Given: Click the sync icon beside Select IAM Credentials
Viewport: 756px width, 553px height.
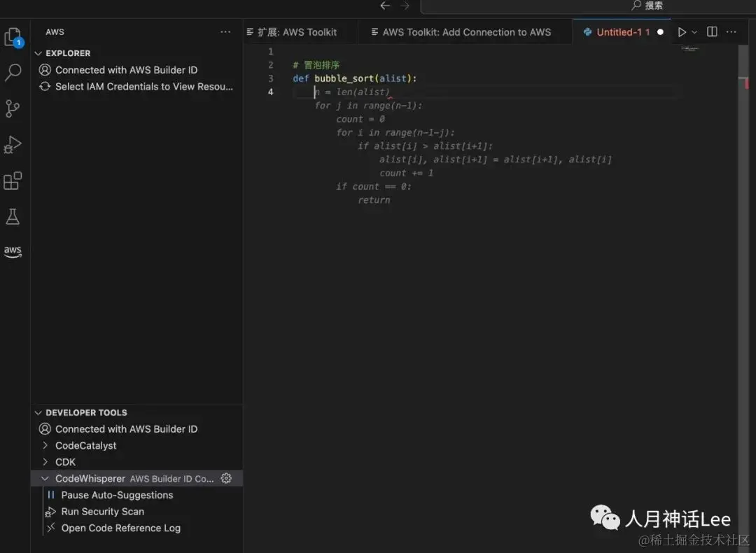Looking at the screenshot, I should point(45,86).
